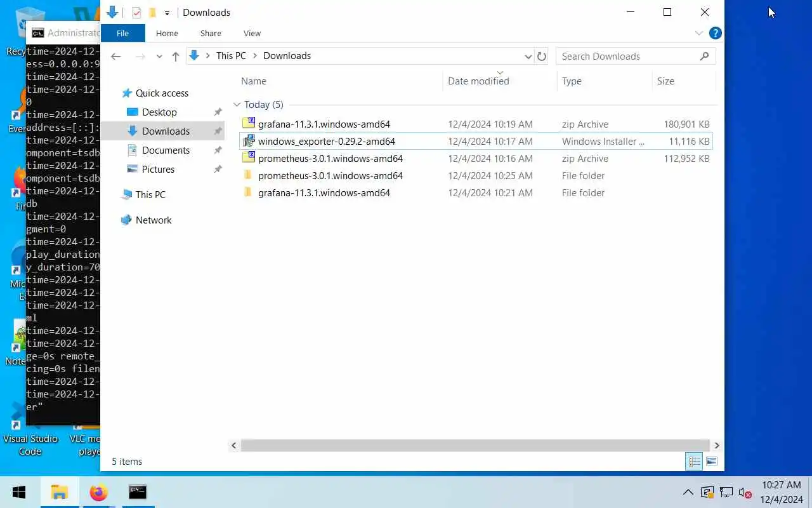The width and height of the screenshot is (812, 508).
Task: Click the horizontal scrollbar thumb
Action: 475,445
